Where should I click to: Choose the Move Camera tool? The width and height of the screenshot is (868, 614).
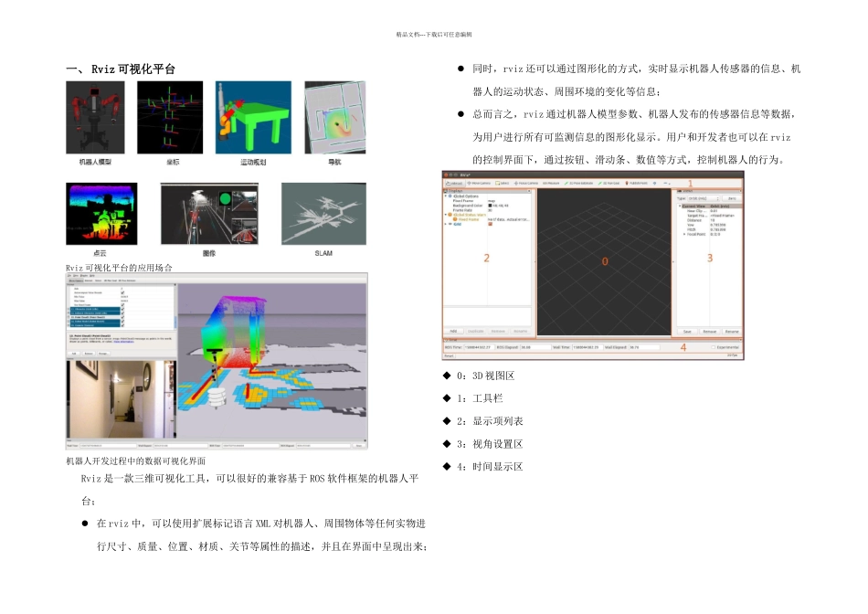coord(478,184)
